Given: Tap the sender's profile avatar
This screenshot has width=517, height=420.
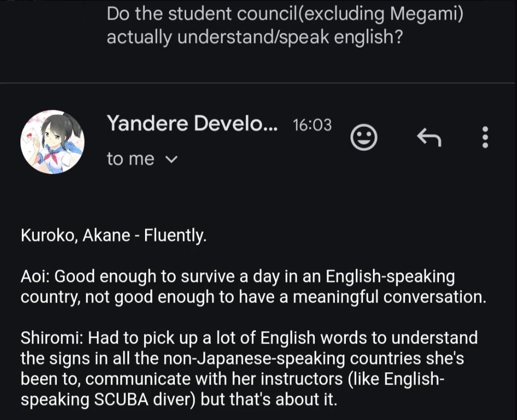Looking at the screenshot, I should [52, 141].
